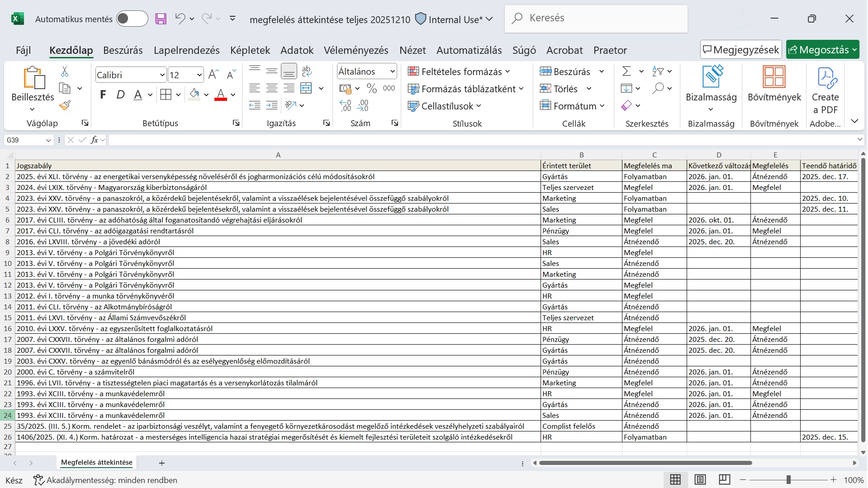Click the increase font size icon
Viewport: 868px width, 488px height.
pyautogui.click(x=213, y=75)
